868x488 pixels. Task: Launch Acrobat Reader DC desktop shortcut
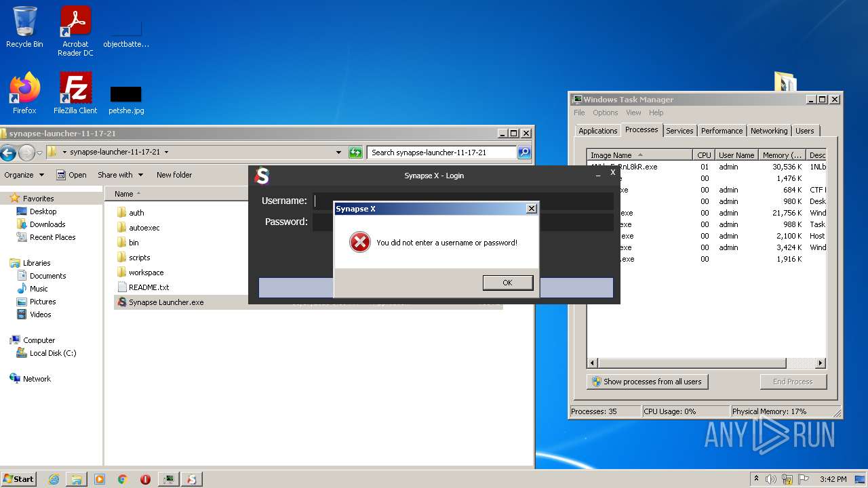click(75, 31)
